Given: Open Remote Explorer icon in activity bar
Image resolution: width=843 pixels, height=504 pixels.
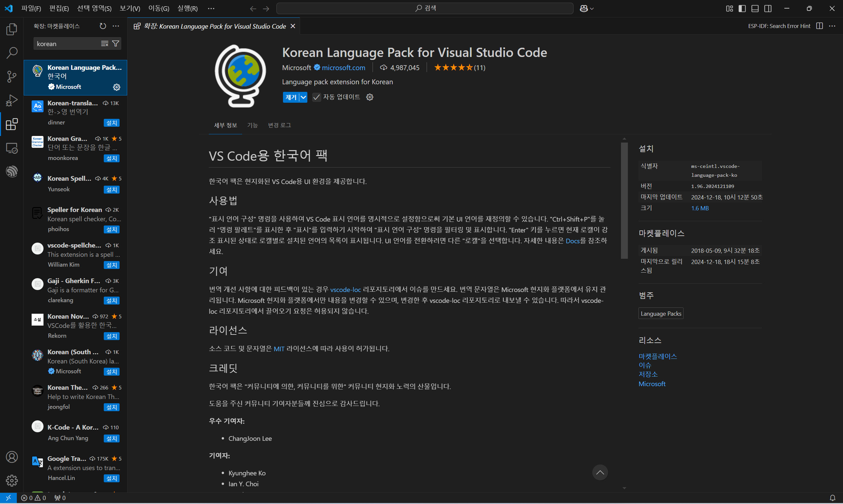Looking at the screenshot, I should 12,148.
